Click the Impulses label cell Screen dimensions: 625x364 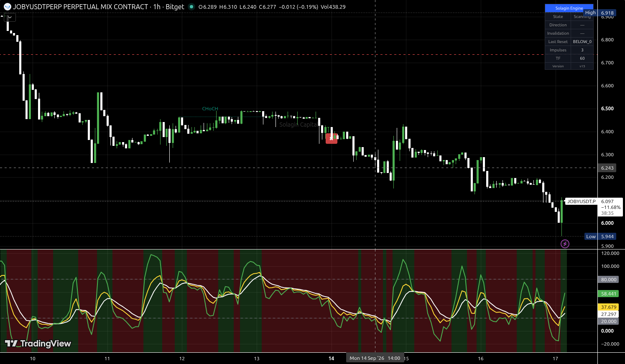[x=558, y=50]
